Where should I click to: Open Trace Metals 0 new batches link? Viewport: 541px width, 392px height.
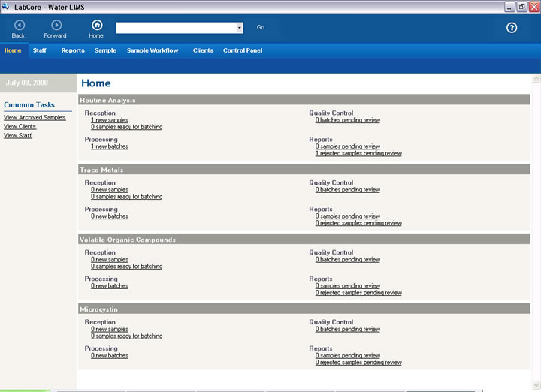pos(110,216)
